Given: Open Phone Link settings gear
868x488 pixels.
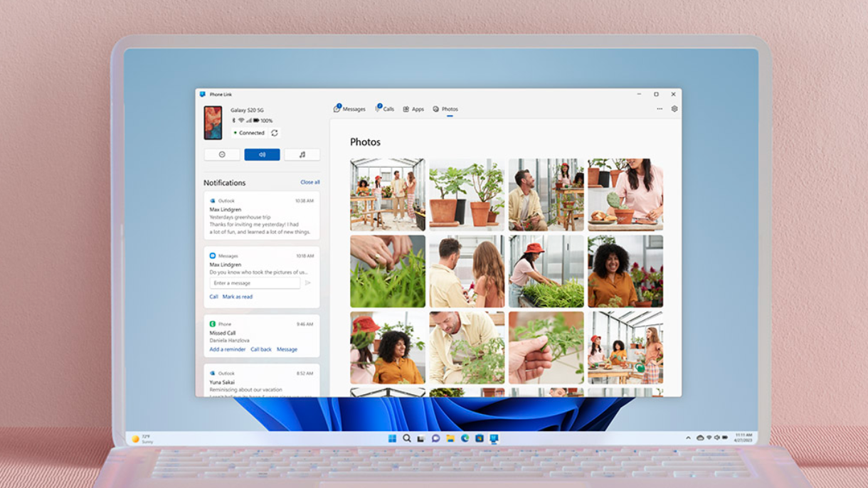Looking at the screenshot, I should [674, 109].
